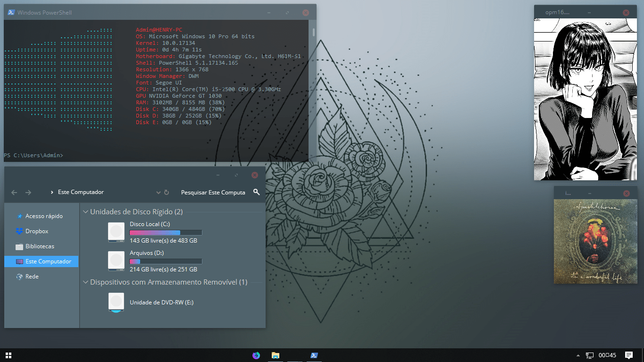Screen dimensions: 644x362
Task: Collapse the Unidades de Disco Rígido section
Action: [86, 211]
